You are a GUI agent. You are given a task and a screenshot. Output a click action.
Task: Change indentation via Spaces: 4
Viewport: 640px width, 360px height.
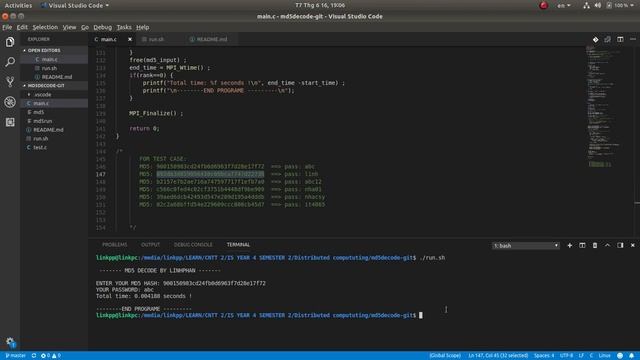pos(544,356)
